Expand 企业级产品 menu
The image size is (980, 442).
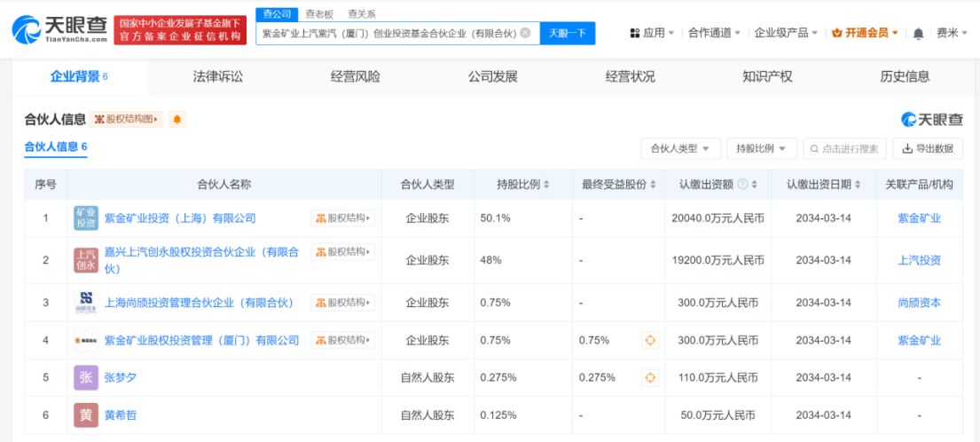pos(786,33)
